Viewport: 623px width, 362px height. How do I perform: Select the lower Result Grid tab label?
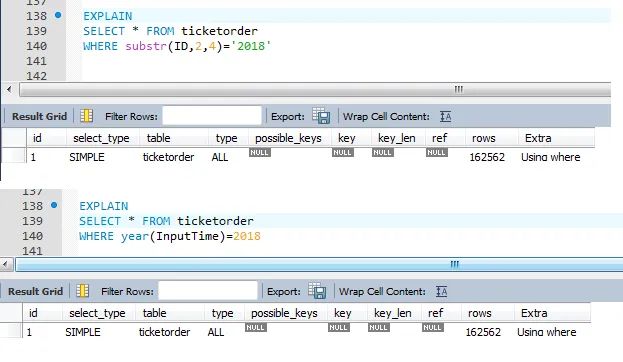[x=35, y=291]
